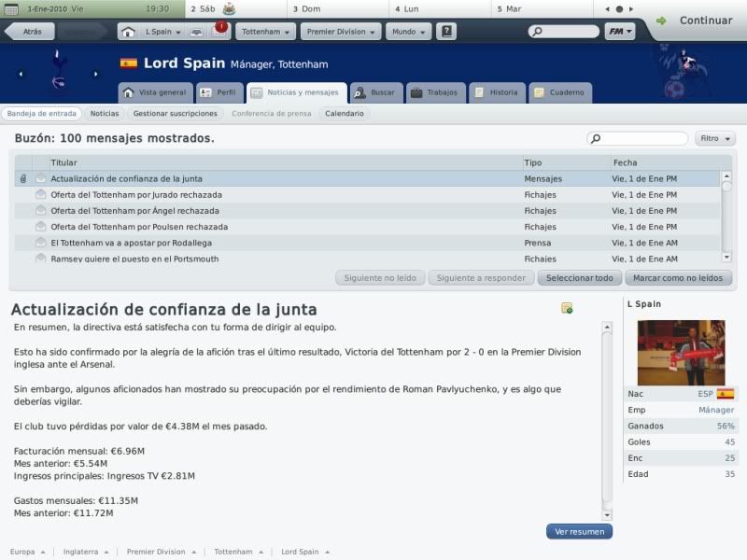Open the calendar icon beside the date
This screenshot has height=560, width=747.
pos(11,8)
